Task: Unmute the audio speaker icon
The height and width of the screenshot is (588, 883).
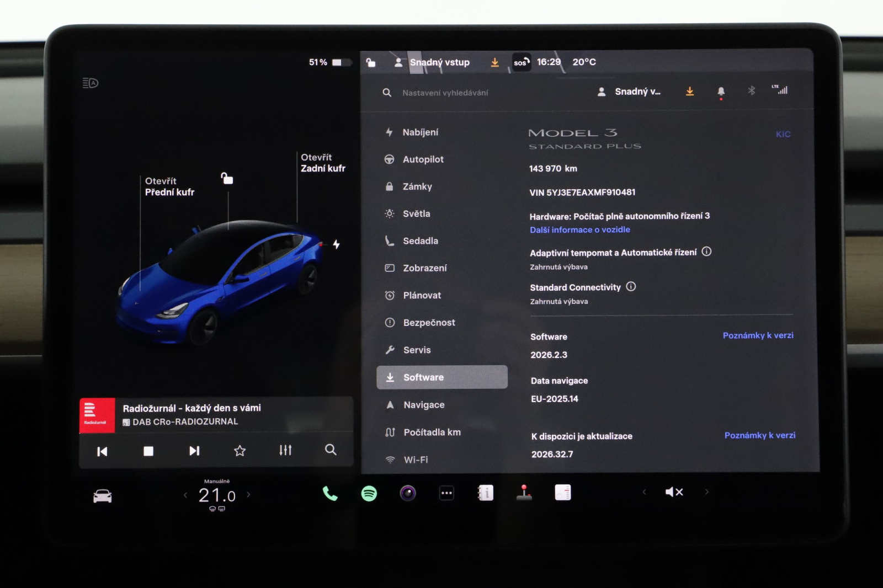Action: coord(674,492)
